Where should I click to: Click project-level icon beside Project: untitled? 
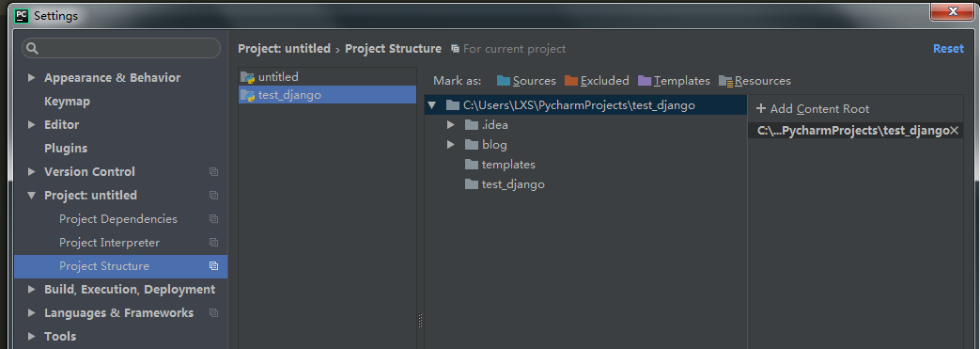213,196
